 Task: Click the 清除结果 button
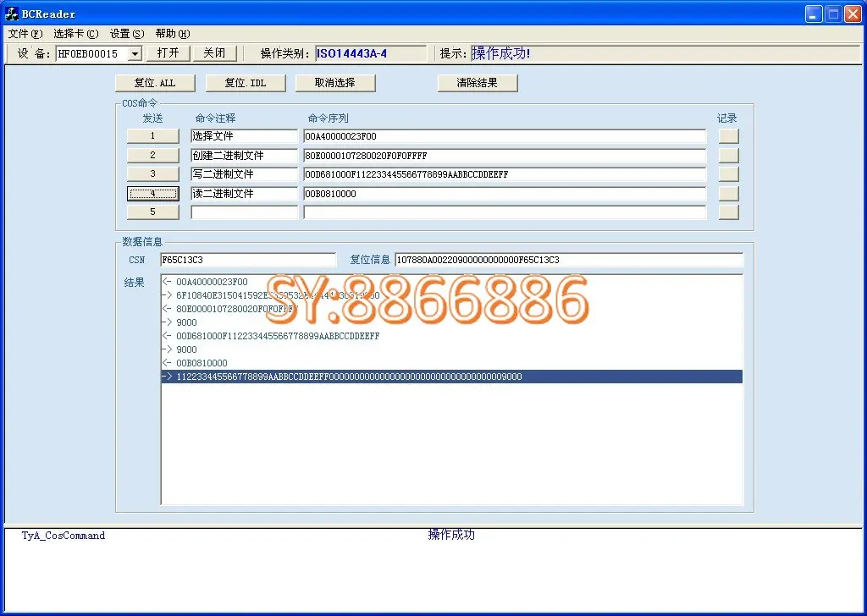click(x=478, y=83)
